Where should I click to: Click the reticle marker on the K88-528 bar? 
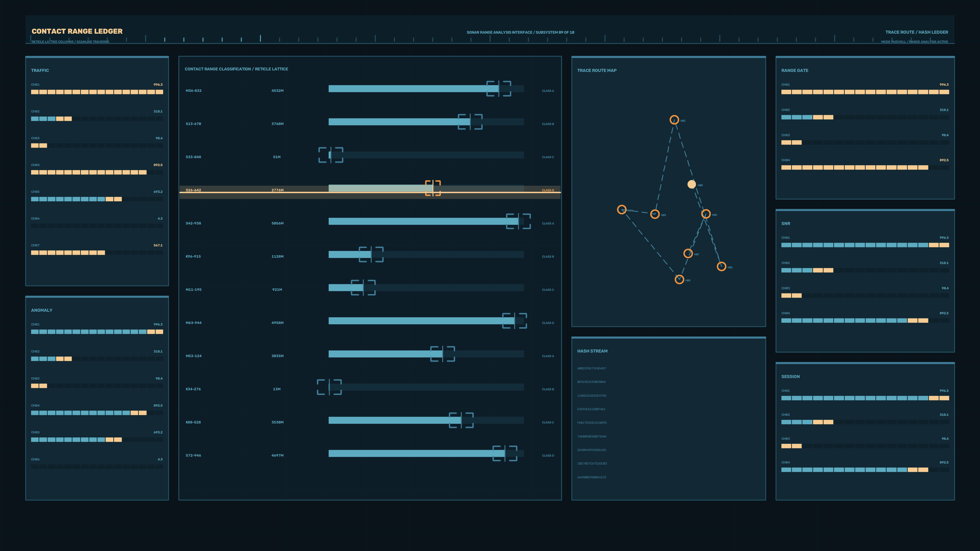[x=461, y=420]
